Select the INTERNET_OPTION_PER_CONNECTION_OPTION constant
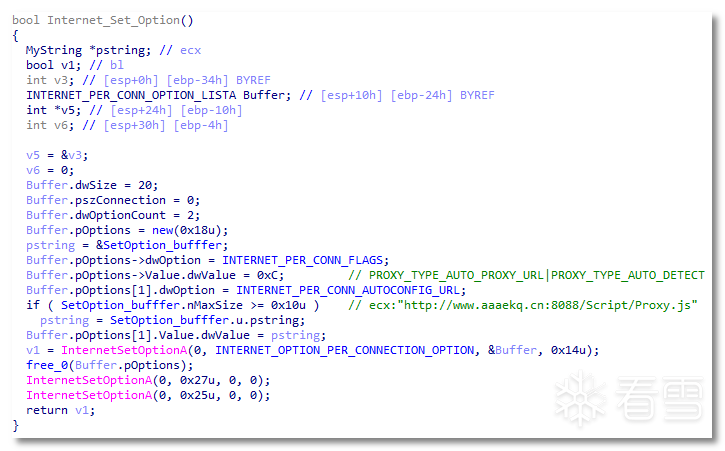 point(345,350)
